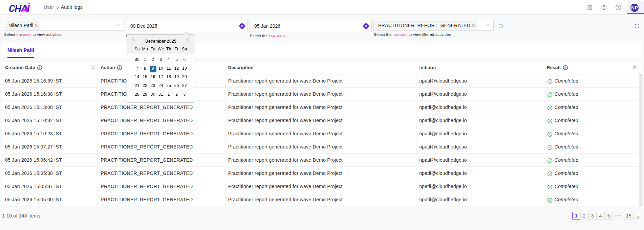The image size is (644, 230).
Task: Open the apps grid icon in header
Action: [589, 7]
